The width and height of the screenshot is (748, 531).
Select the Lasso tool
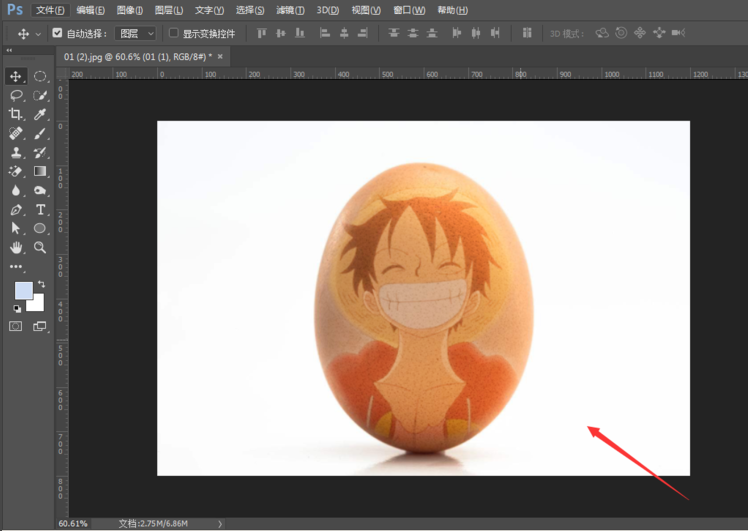point(16,95)
